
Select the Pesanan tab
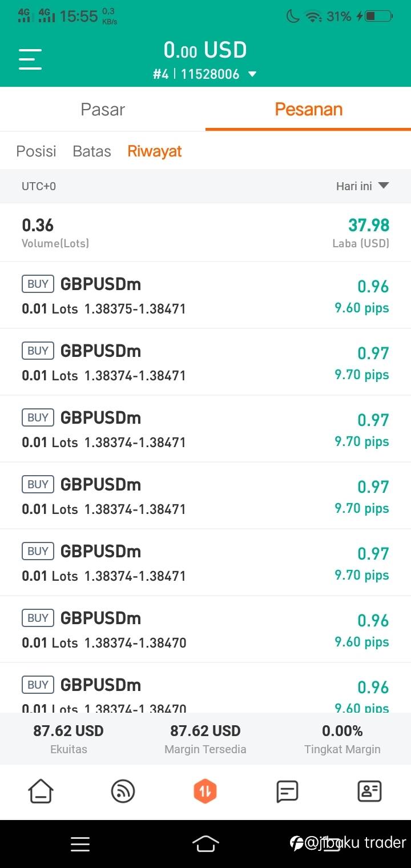[x=308, y=109]
